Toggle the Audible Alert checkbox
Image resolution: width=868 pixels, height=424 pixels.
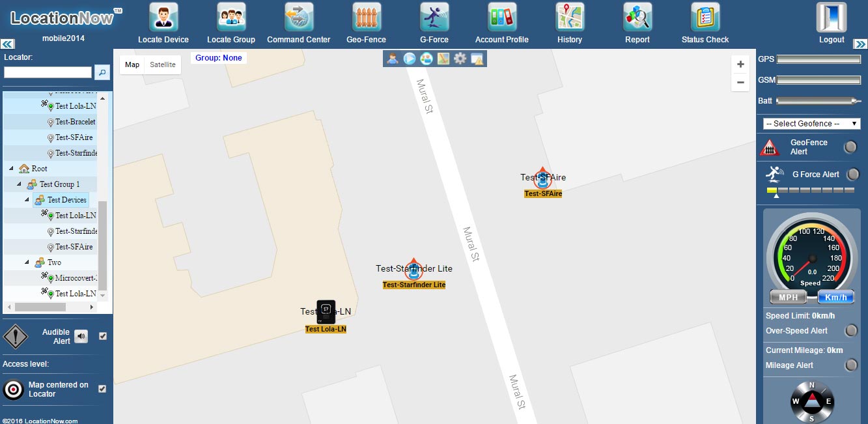click(x=102, y=336)
